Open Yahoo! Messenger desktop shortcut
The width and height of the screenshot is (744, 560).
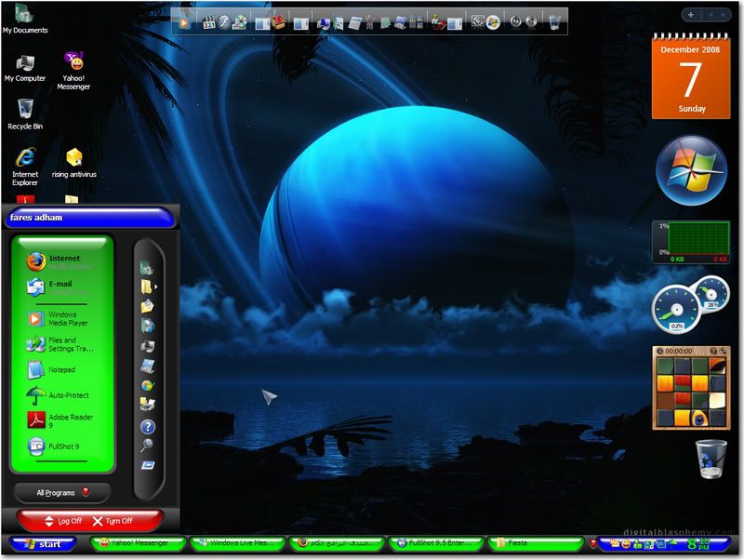(x=74, y=63)
